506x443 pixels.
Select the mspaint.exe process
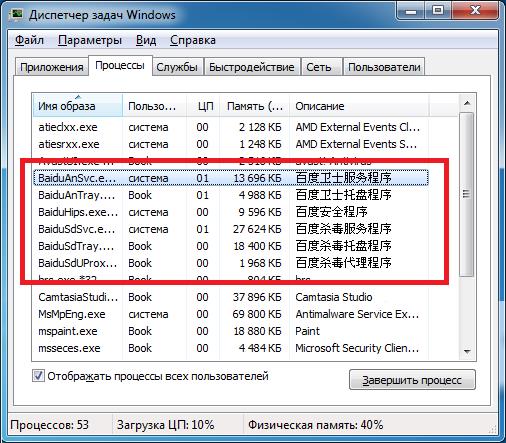click(230, 331)
